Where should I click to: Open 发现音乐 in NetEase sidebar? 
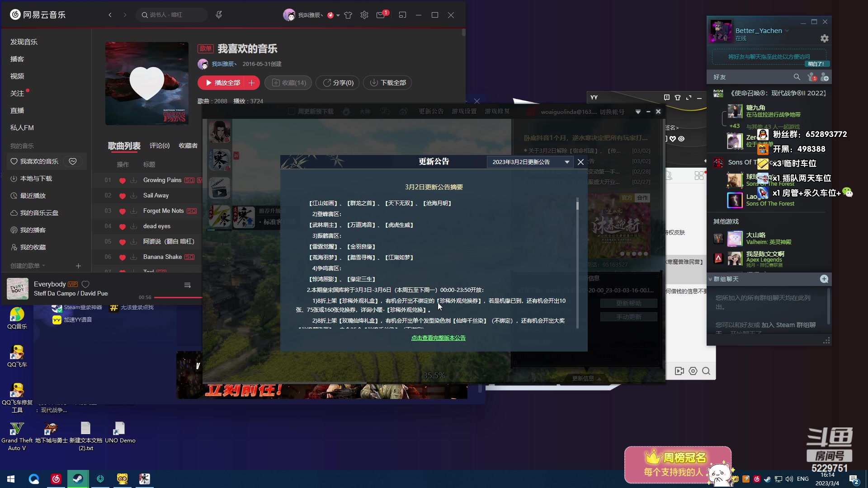click(24, 42)
